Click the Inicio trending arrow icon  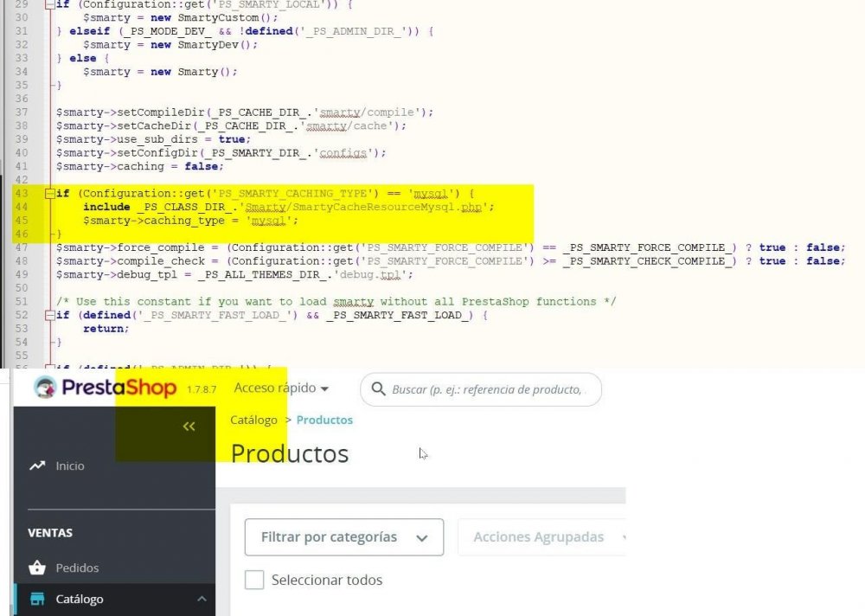(37, 465)
